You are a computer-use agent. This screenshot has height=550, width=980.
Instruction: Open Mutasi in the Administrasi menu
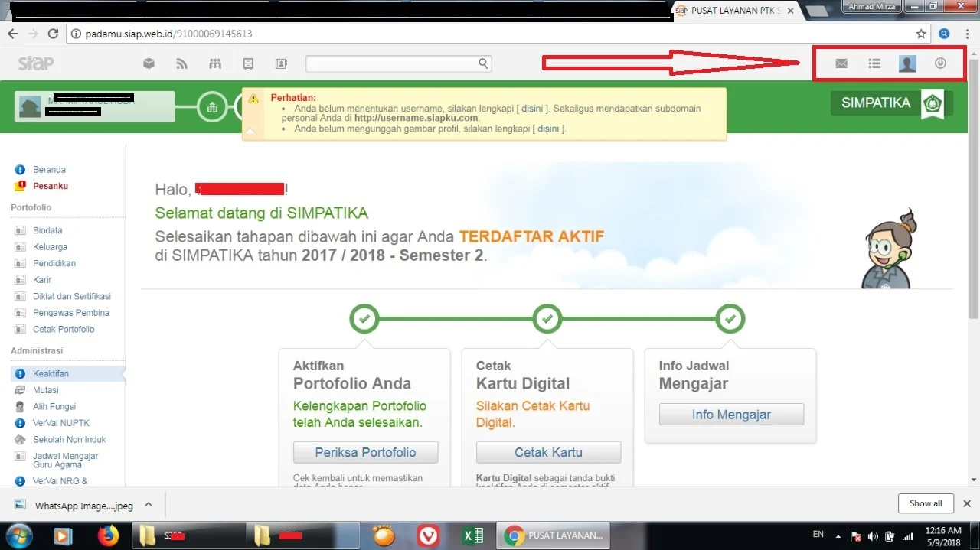pos(46,390)
